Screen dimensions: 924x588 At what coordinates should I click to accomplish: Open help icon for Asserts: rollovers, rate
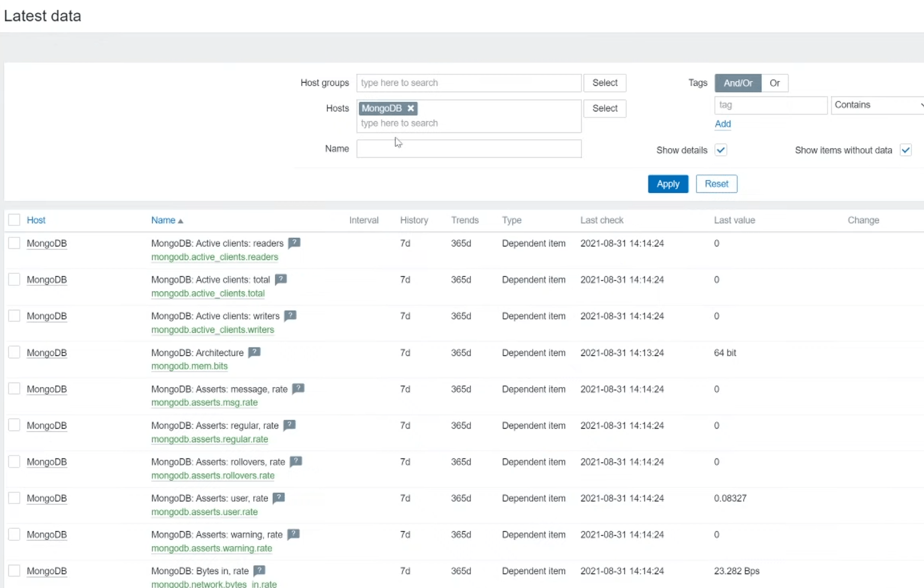click(x=296, y=462)
